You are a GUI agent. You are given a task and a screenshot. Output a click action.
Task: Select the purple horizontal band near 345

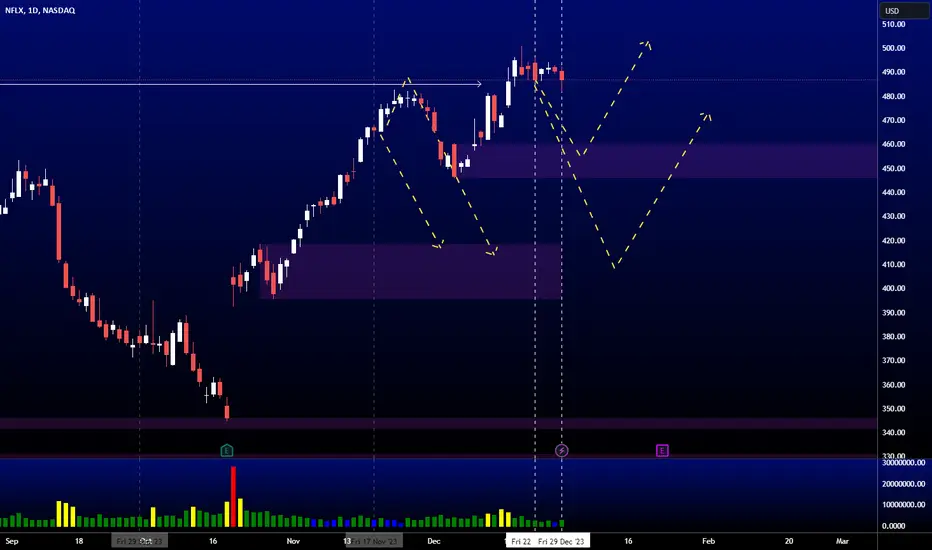[438, 423]
